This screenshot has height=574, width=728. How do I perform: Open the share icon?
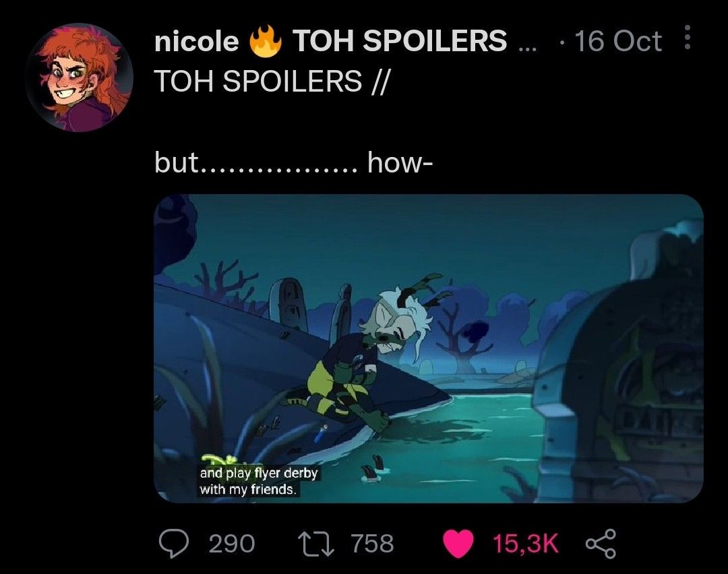pyautogui.click(x=601, y=544)
